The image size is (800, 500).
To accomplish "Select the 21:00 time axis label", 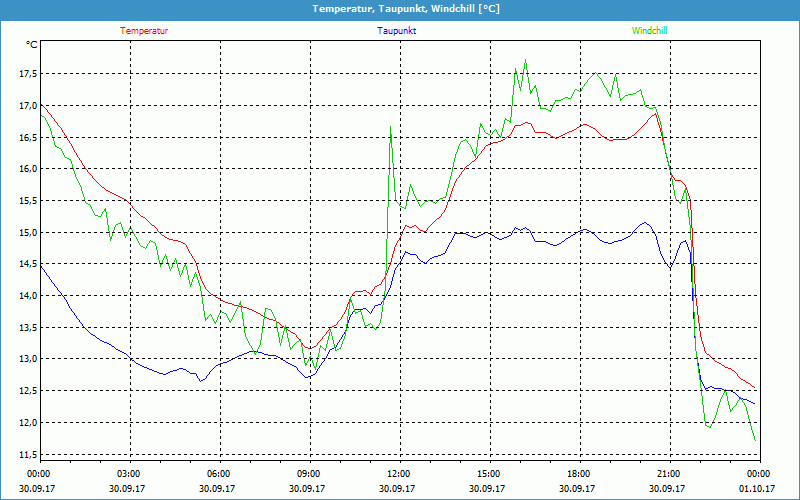I will [x=669, y=474].
